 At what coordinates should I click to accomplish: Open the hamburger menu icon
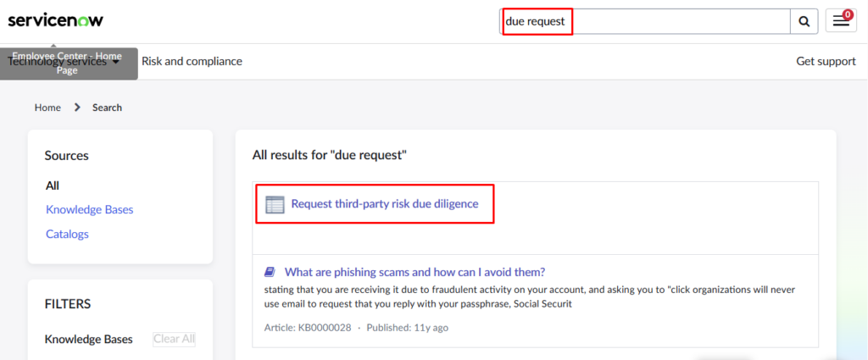tap(839, 22)
